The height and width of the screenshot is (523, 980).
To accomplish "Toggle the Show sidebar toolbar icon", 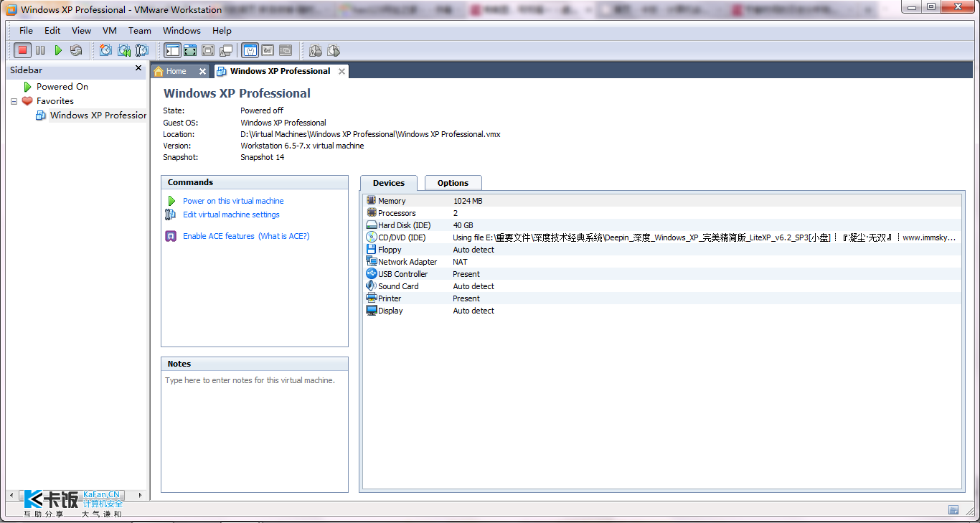I will [x=172, y=50].
